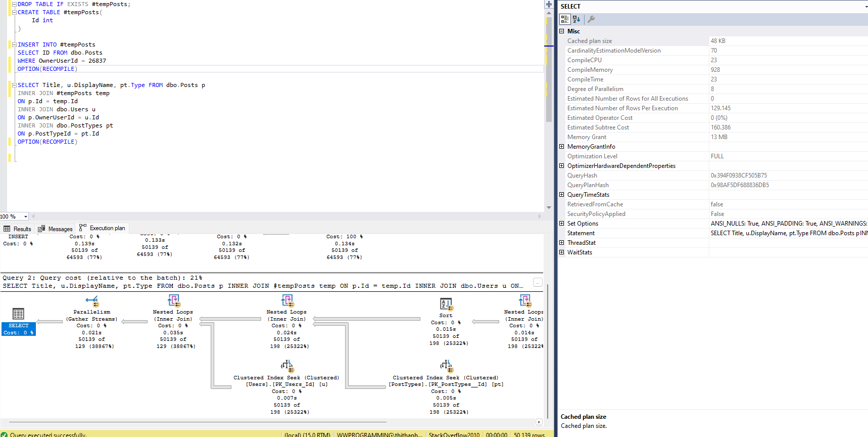Viewport: 868px width, 437px height.
Task: Switch to the Messages tab
Action: click(x=56, y=229)
